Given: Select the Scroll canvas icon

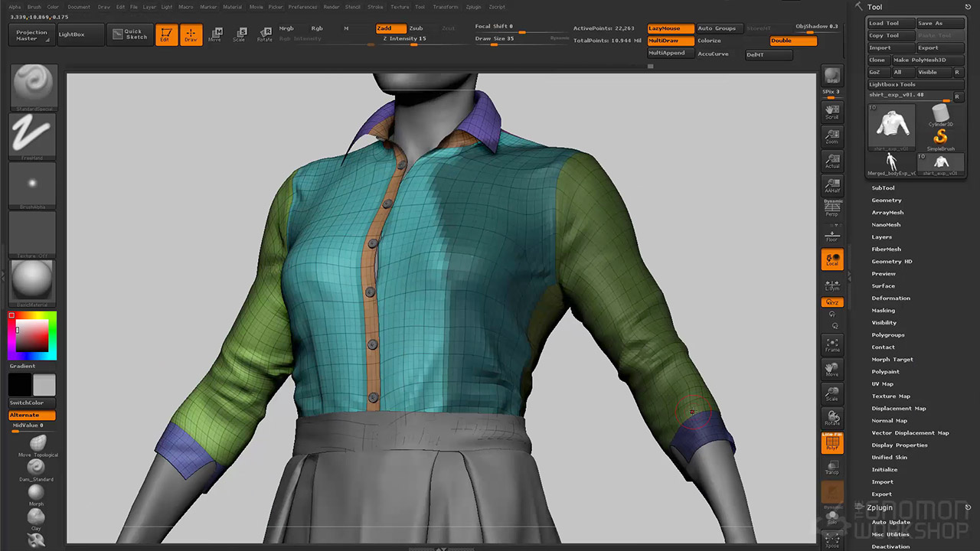Looking at the screenshot, I should pos(831,112).
